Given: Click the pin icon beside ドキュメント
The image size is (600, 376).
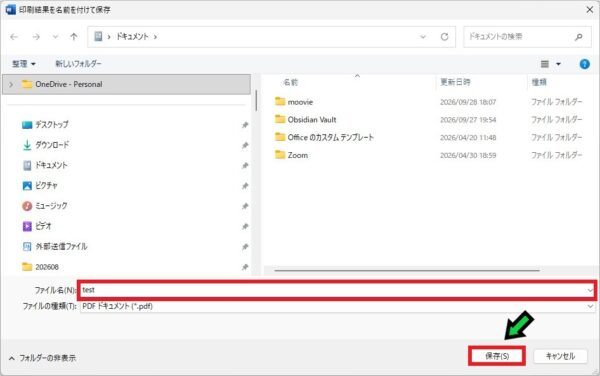Looking at the screenshot, I should [245, 166].
